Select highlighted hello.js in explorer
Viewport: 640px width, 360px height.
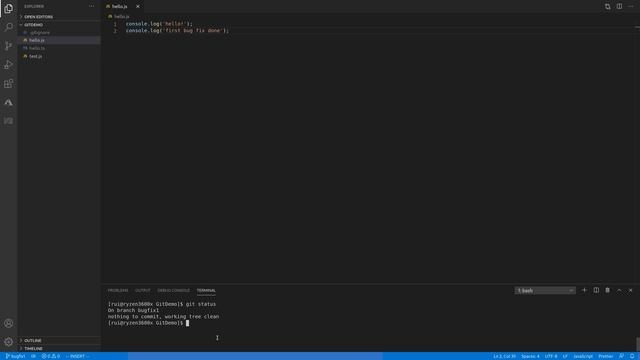click(x=59, y=40)
